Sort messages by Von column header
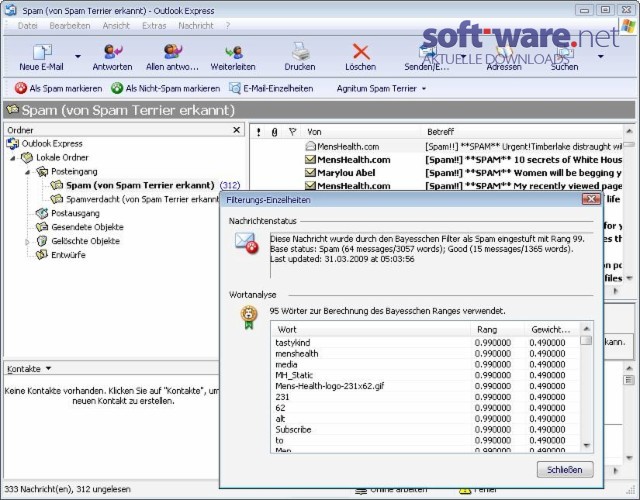640x500 pixels. (361, 132)
